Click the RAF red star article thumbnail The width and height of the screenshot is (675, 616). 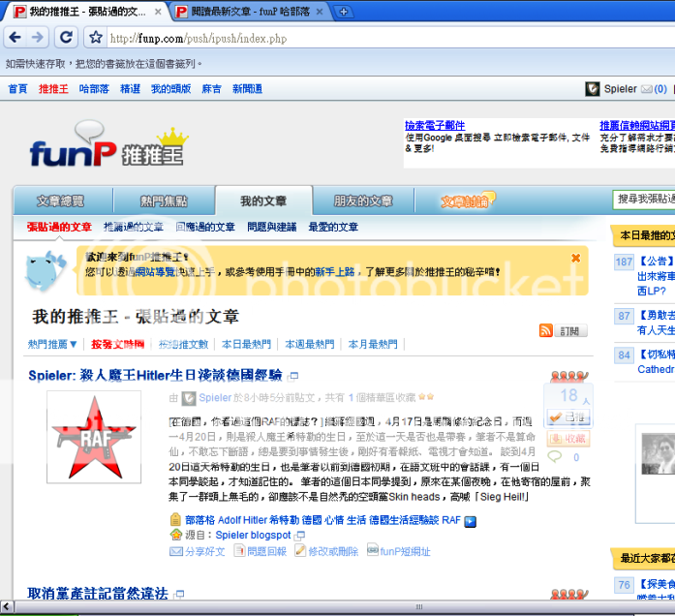click(x=94, y=437)
